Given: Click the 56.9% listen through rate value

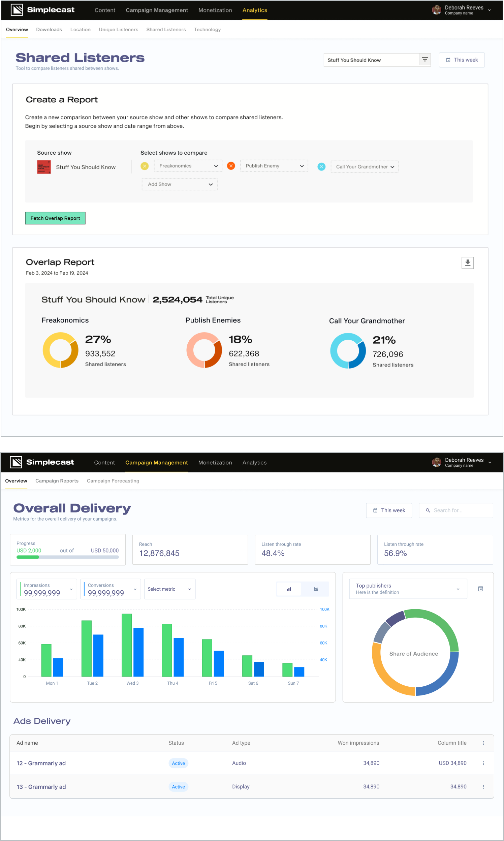Looking at the screenshot, I should click(x=395, y=553).
